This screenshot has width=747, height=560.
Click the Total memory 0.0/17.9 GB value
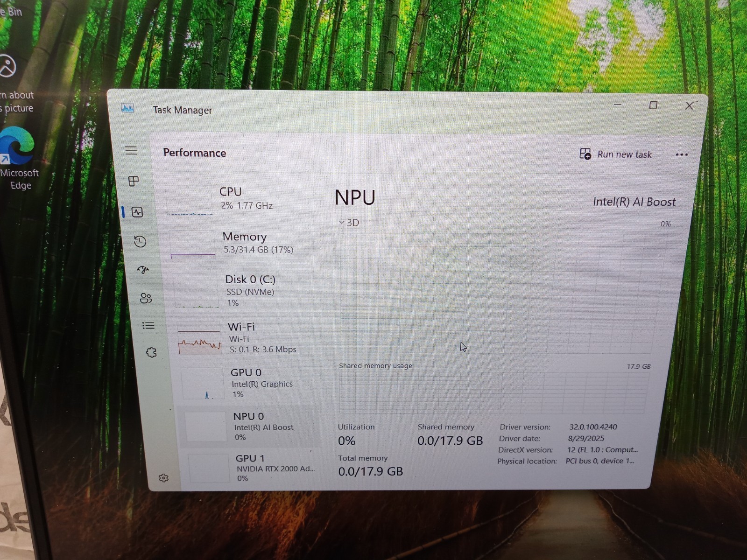370,471
